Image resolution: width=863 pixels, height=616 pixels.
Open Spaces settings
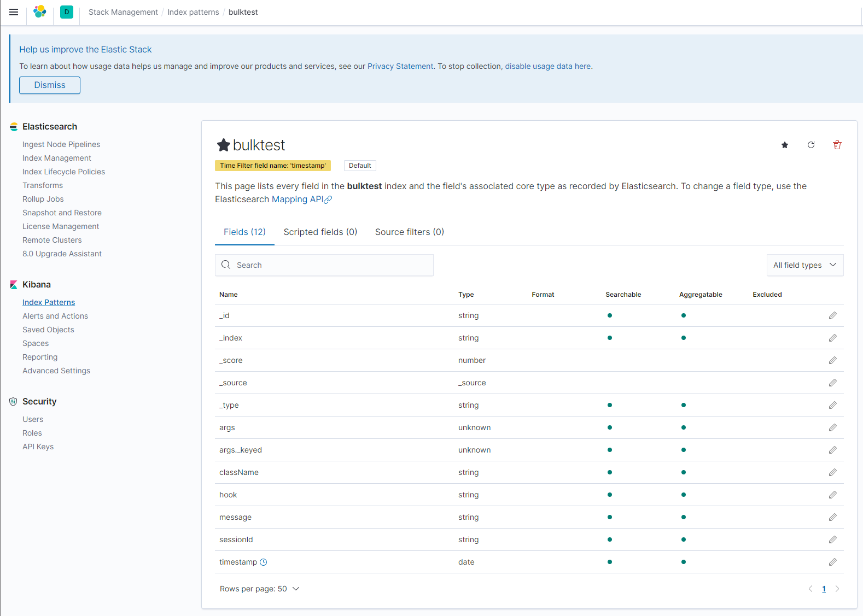[36, 343]
